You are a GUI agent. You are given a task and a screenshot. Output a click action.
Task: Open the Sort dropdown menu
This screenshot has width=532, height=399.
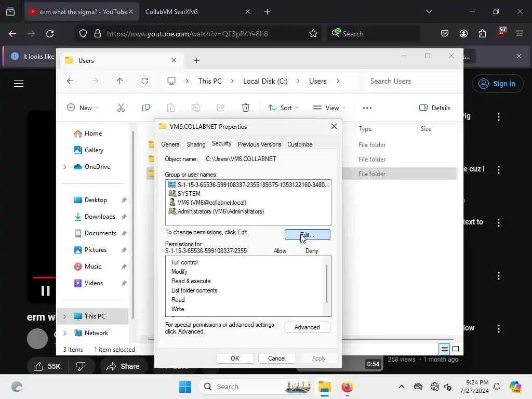point(283,108)
